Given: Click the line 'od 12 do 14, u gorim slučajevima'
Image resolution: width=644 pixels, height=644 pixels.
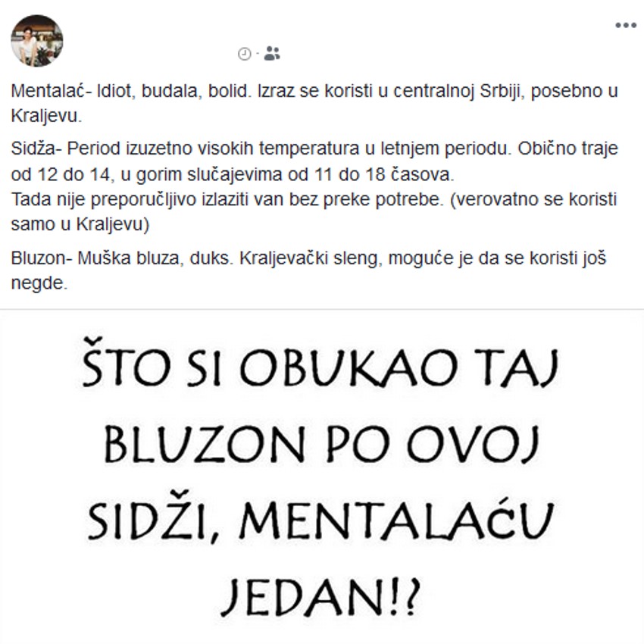Looking at the screenshot, I should [233, 175].
